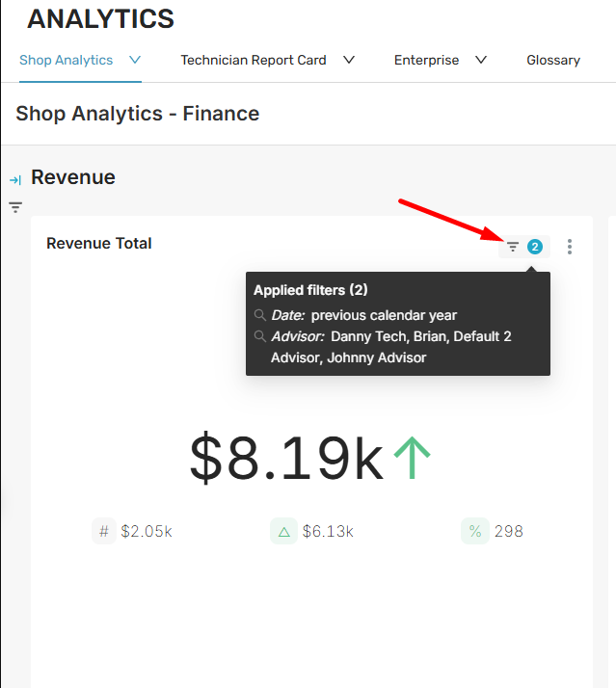Click the collapse arrow icon beside Revenue
Screen dimensions: 616x688
click(x=15, y=180)
